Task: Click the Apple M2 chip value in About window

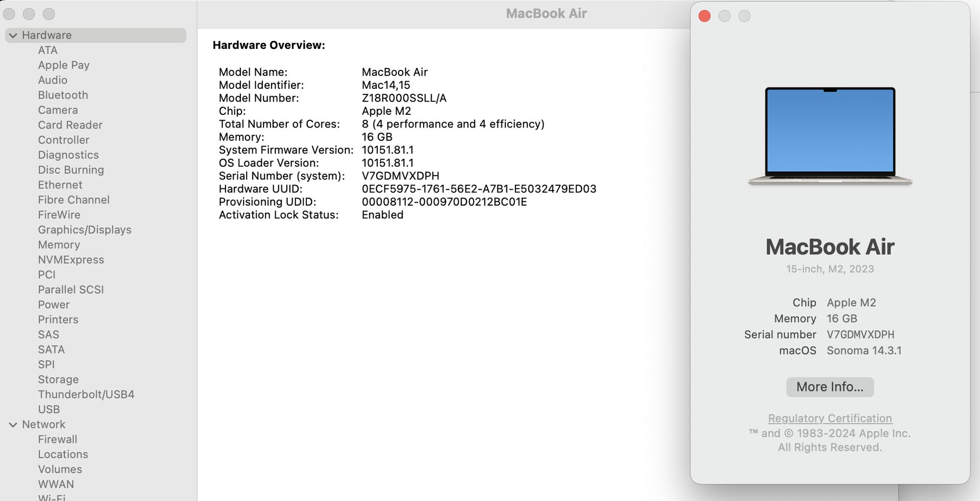Action: tap(851, 303)
